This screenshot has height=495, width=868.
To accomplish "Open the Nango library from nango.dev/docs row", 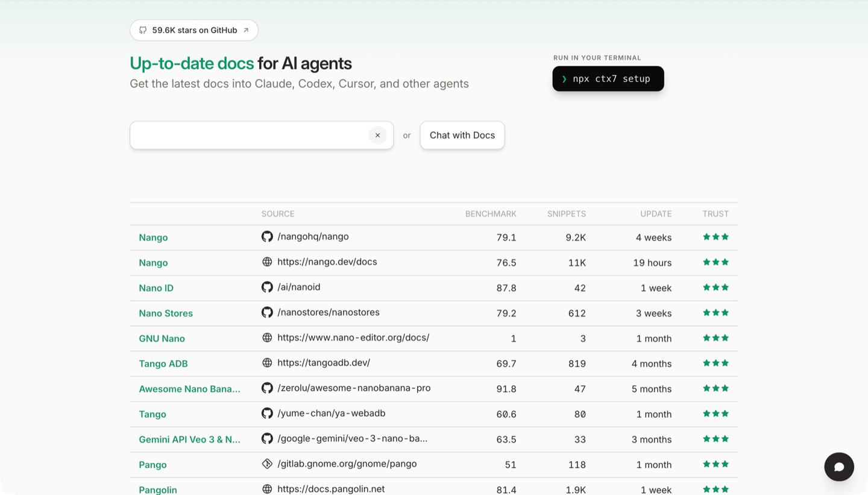I will pos(153,263).
